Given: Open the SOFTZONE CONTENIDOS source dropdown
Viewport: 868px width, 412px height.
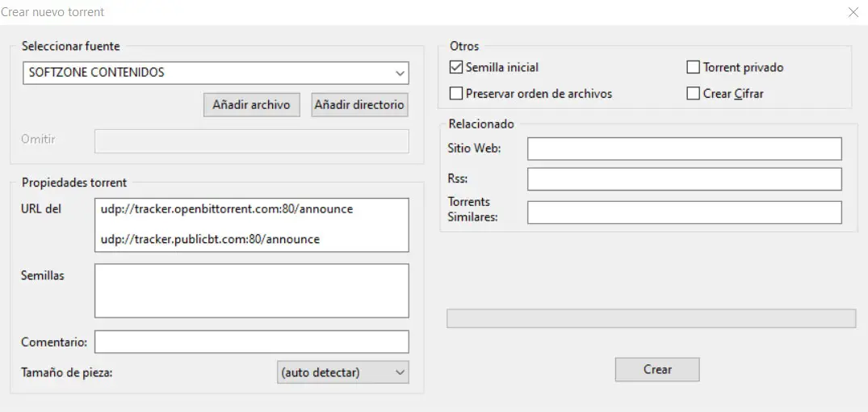Looking at the screenshot, I should click(216, 73).
